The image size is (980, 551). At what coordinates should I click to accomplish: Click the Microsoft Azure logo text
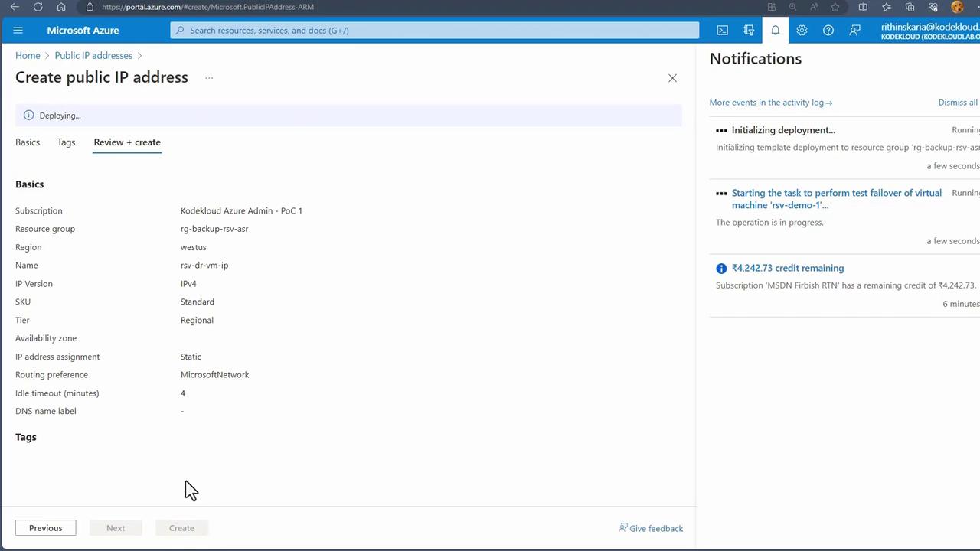(83, 31)
